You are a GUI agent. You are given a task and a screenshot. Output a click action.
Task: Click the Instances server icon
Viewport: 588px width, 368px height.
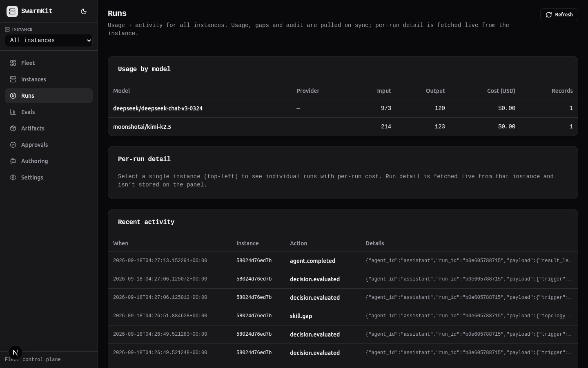(13, 79)
